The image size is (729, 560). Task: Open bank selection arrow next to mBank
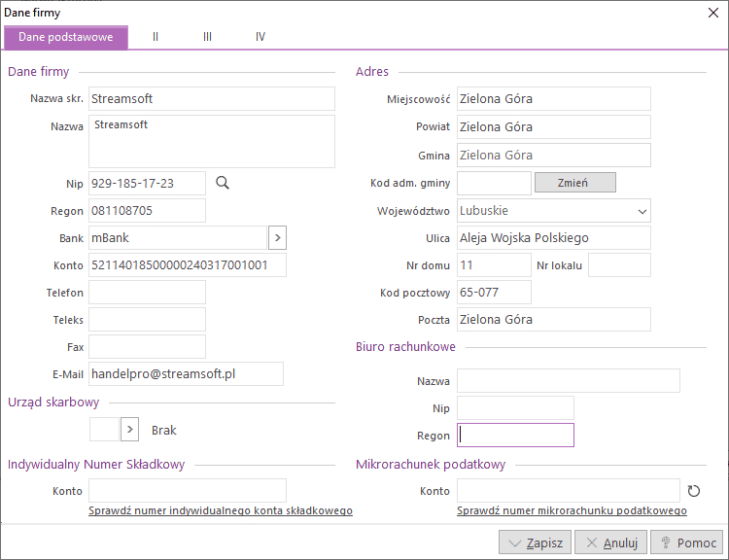tap(278, 237)
